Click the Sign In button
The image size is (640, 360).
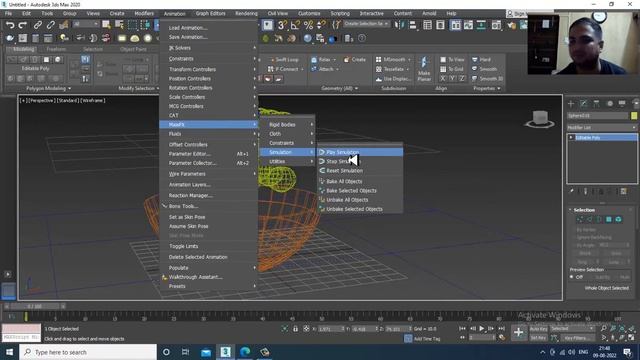click(x=516, y=13)
